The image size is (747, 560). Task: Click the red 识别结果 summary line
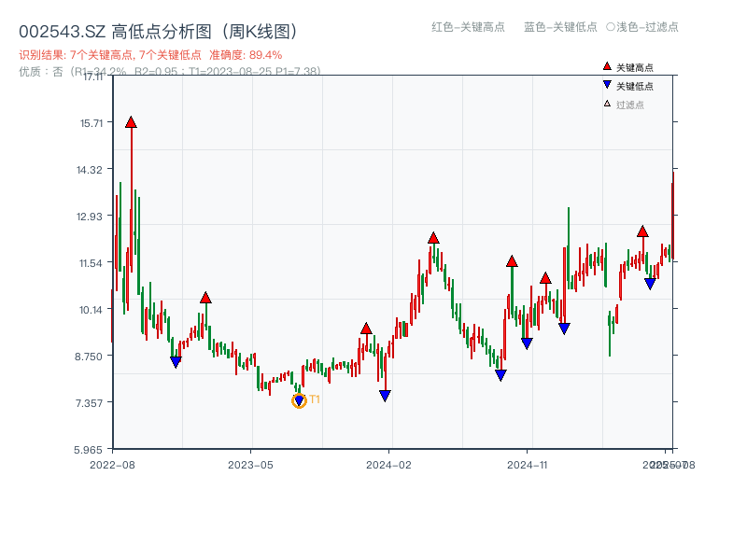click(x=150, y=55)
